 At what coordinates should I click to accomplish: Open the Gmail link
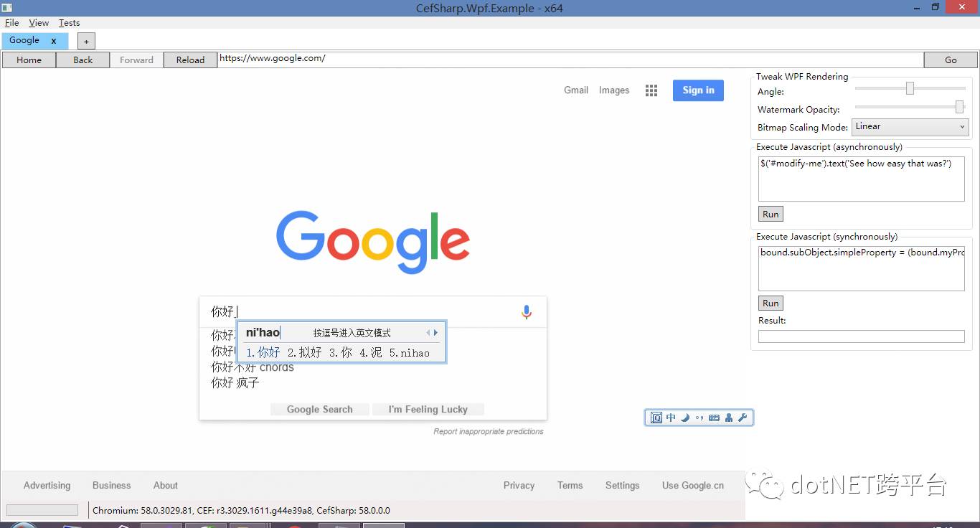[x=576, y=90]
